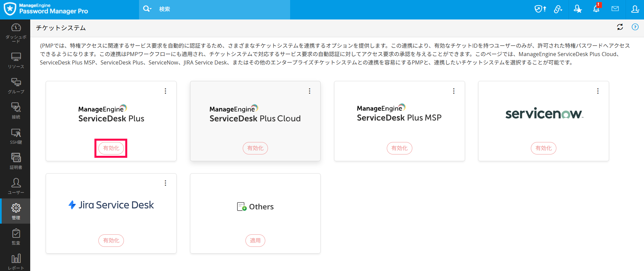Open the 証明書 (Certificates) sidebar section
This screenshot has width=644, height=271.
[16, 161]
